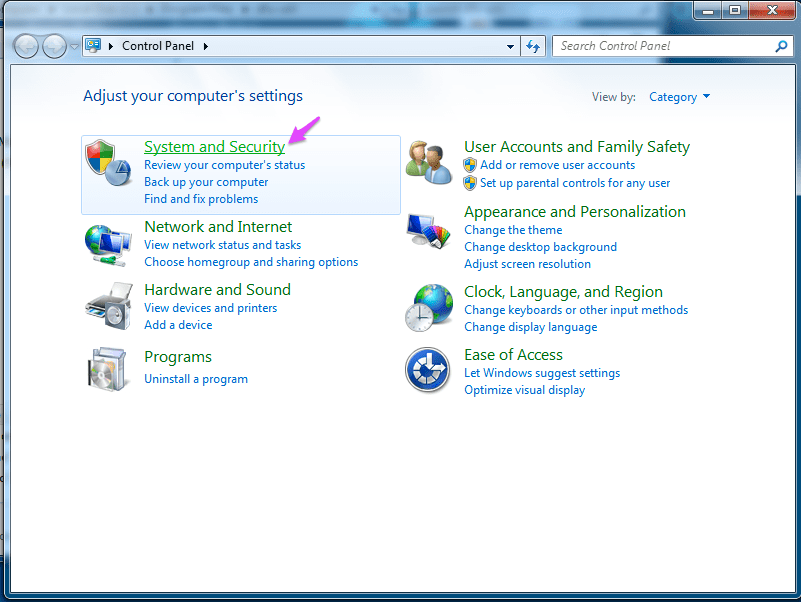Screen dimensions: 801x602
Task: Click the refresh icon beside the address bar
Action: coord(533,47)
